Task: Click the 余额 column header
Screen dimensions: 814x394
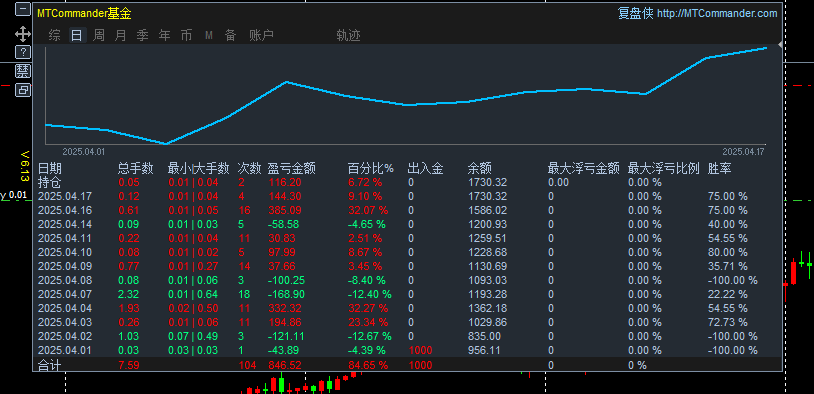Action: coord(480,168)
